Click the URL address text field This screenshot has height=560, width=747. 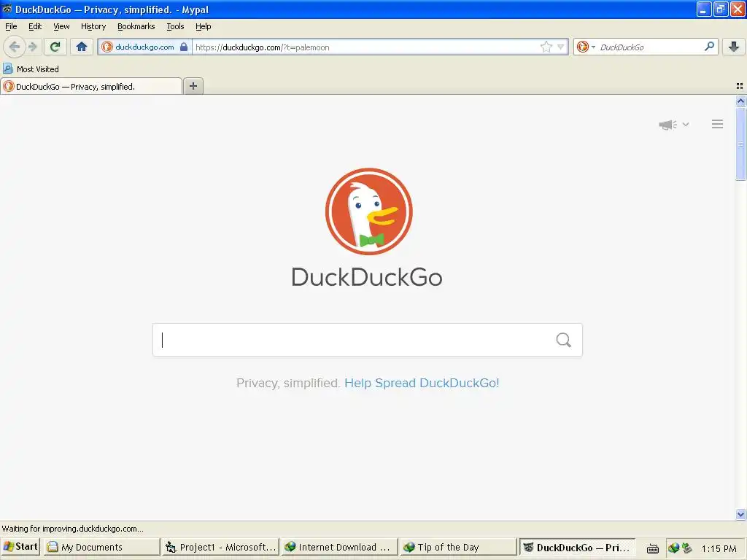365,47
